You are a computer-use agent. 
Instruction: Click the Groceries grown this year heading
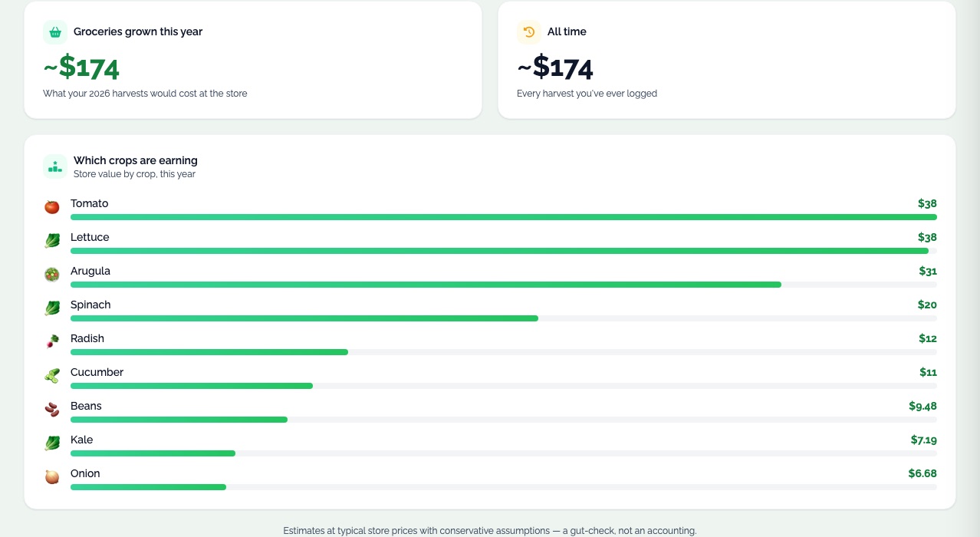(138, 32)
